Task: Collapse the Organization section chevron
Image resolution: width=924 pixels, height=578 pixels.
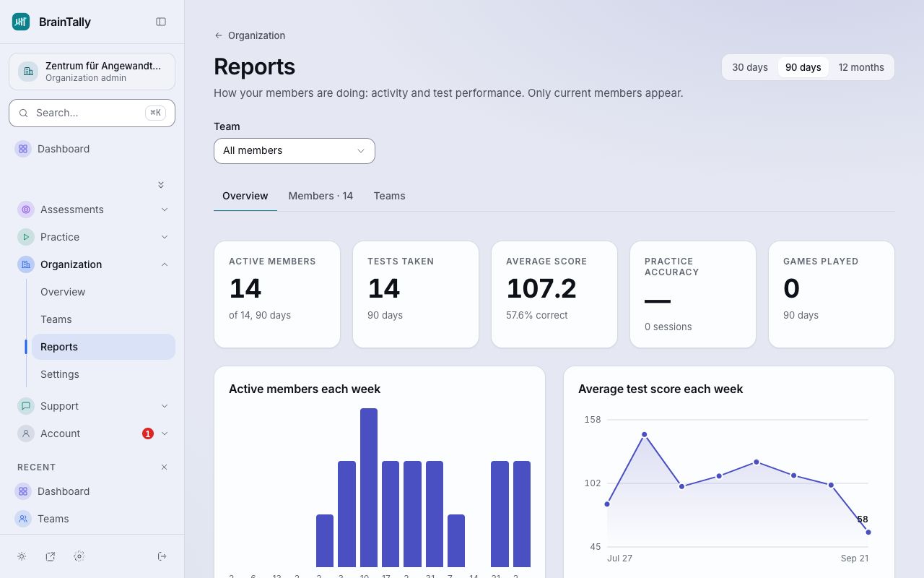Action: [x=165, y=264]
